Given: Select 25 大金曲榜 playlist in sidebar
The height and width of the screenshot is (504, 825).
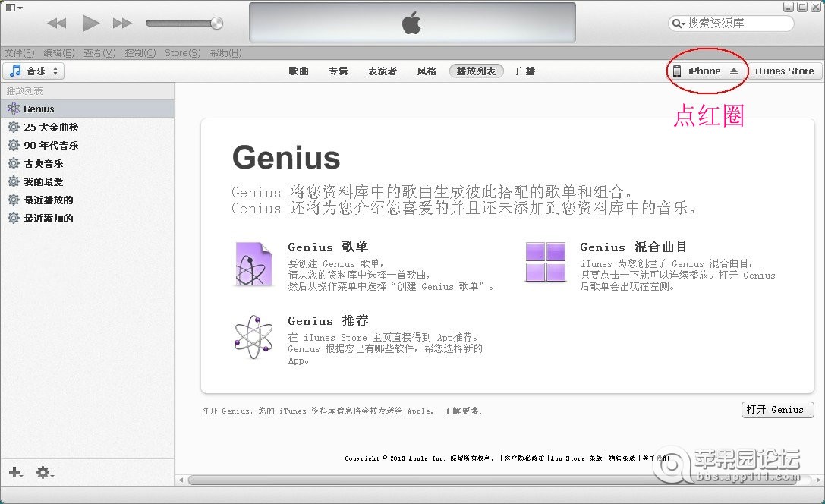Looking at the screenshot, I should click(x=51, y=127).
